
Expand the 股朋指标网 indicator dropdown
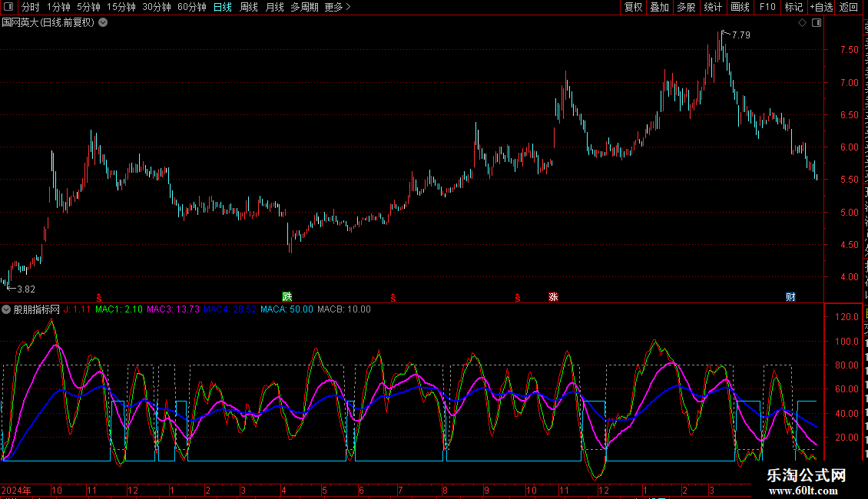6,310
